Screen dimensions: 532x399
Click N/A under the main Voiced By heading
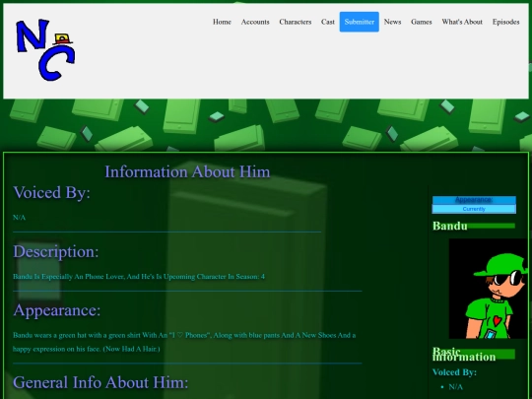tap(19, 218)
